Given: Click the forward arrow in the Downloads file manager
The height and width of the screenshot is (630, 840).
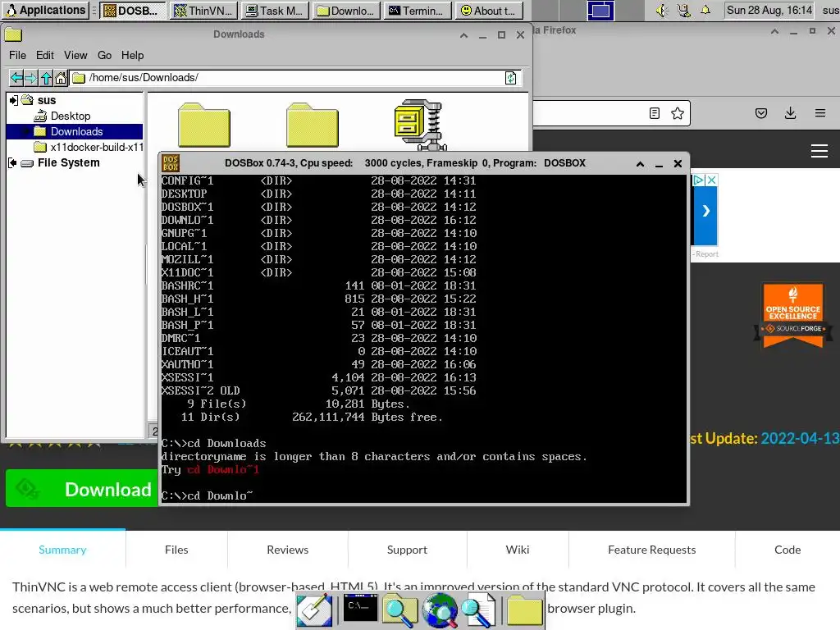Looking at the screenshot, I should coord(31,78).
